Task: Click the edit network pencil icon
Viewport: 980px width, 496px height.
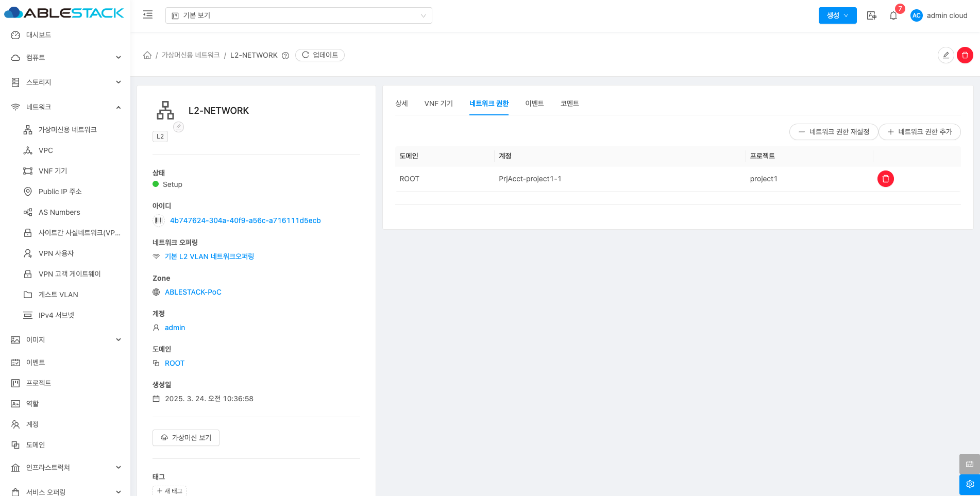Action: click(x=945, y=55)
